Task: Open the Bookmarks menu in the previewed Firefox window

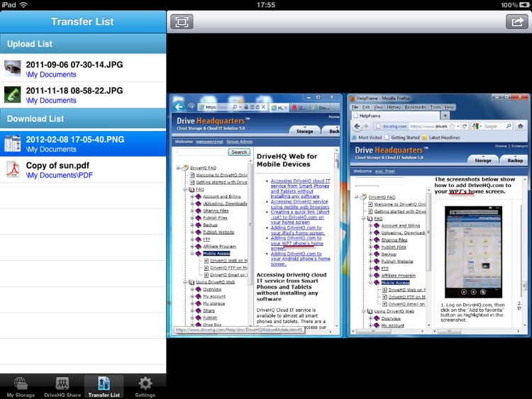Action: click(415, 107)
